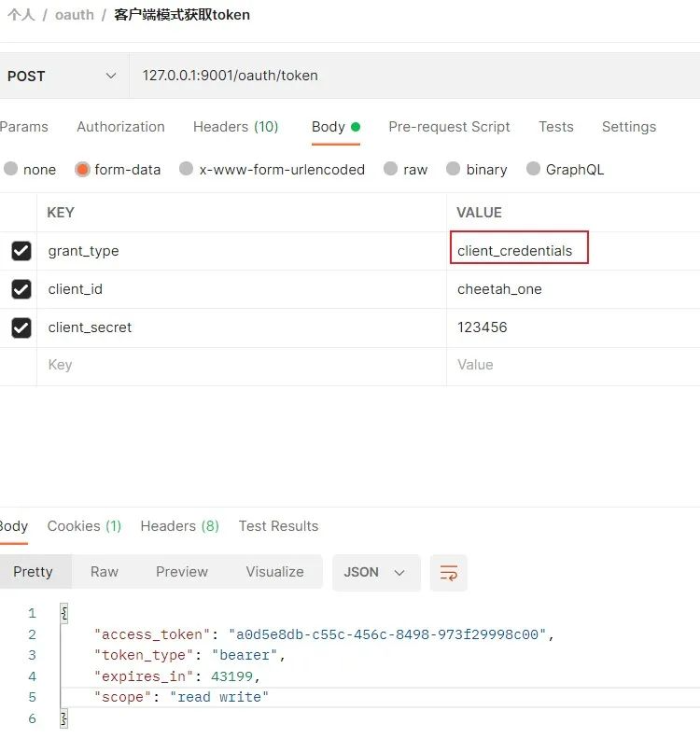This screenshot has height=738, width=700.
Task: Select the x-www-form-urlencoded radio option
Action: (x=187, y=169)
